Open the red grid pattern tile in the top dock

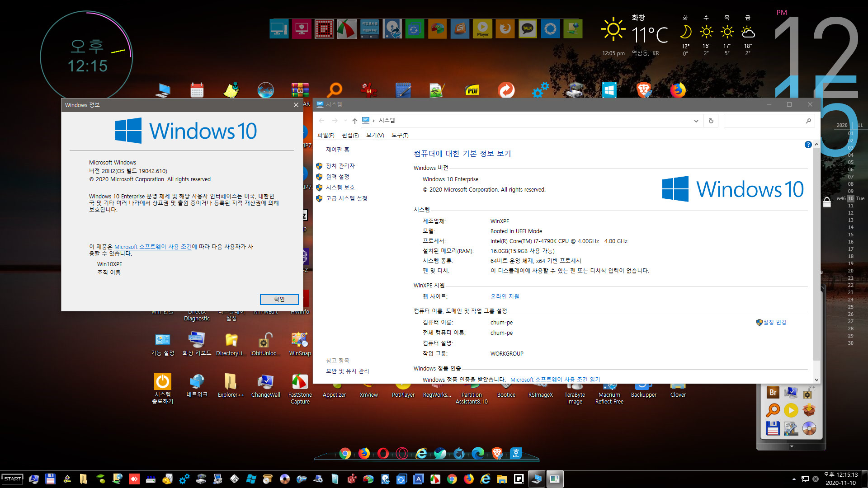point(324,29)
